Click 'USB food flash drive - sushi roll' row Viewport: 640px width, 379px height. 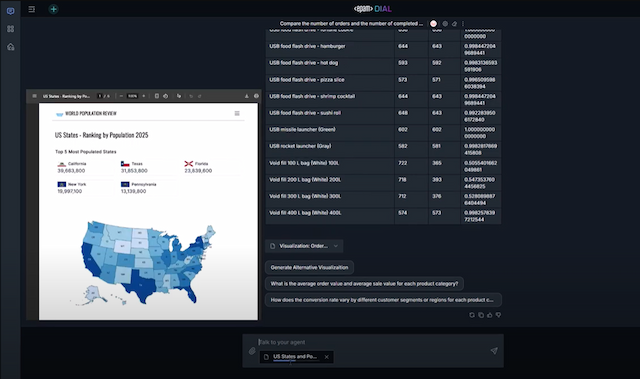(383, 116)
